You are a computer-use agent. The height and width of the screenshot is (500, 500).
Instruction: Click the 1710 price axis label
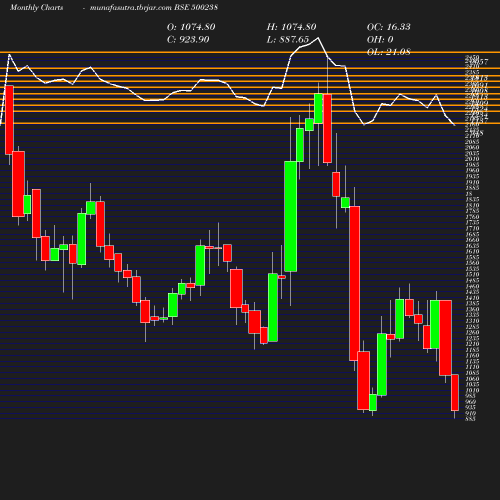pyautogui.click(x=472, y=228)
